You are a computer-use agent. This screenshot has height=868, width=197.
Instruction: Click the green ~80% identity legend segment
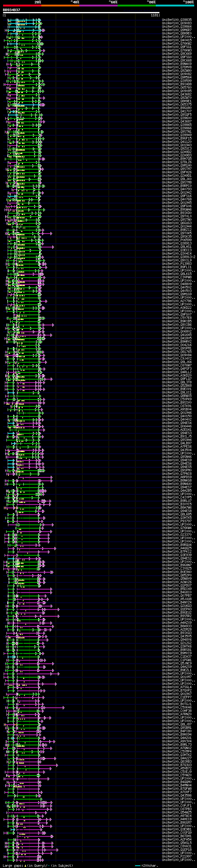click(137, 6)
